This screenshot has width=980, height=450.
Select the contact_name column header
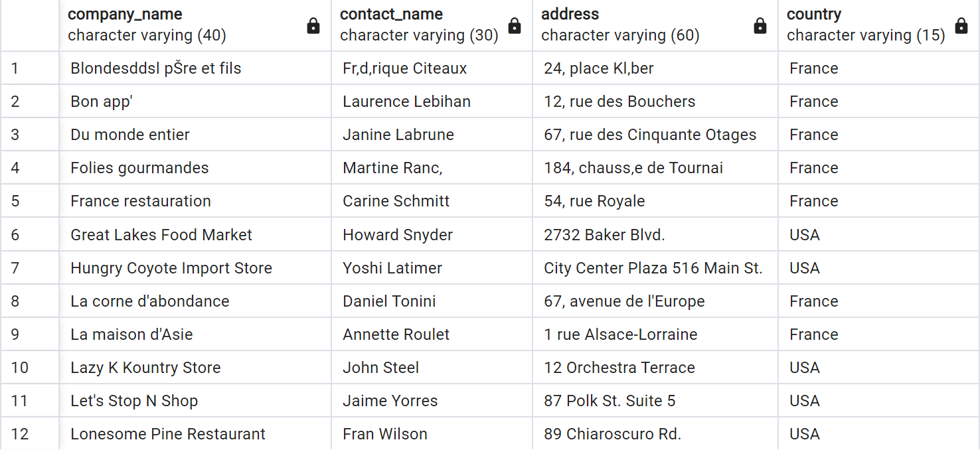tap(432, 25)
